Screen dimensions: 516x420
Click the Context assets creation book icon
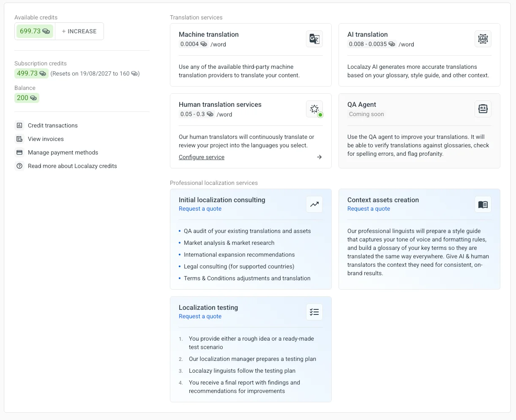(483, 204)
